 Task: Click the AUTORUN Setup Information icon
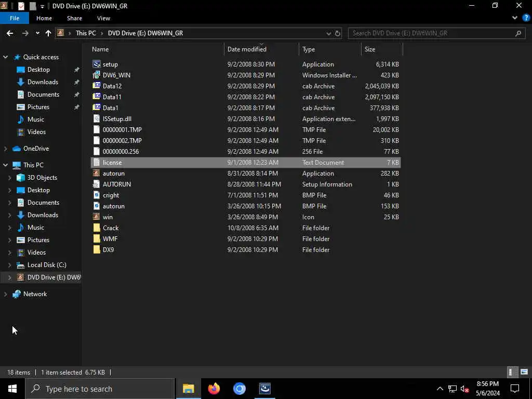tap(97, 184)
